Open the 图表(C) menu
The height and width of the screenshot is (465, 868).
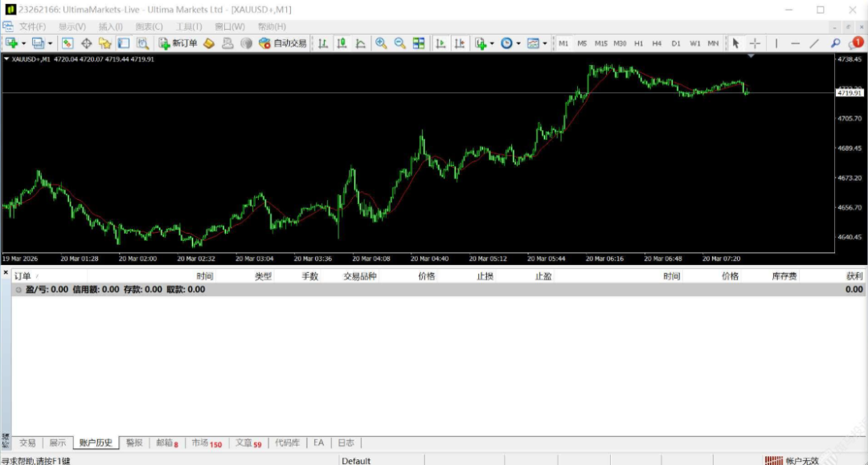click(149, 27)
